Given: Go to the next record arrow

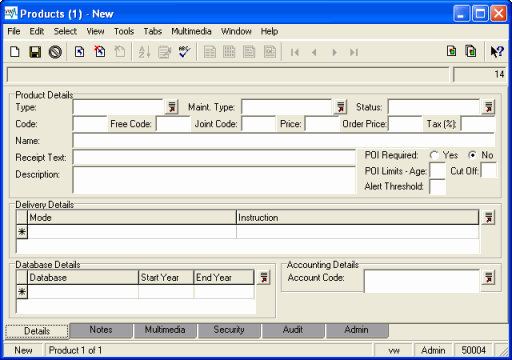Looking at the screenshot, I should click(x=334, y=52).
